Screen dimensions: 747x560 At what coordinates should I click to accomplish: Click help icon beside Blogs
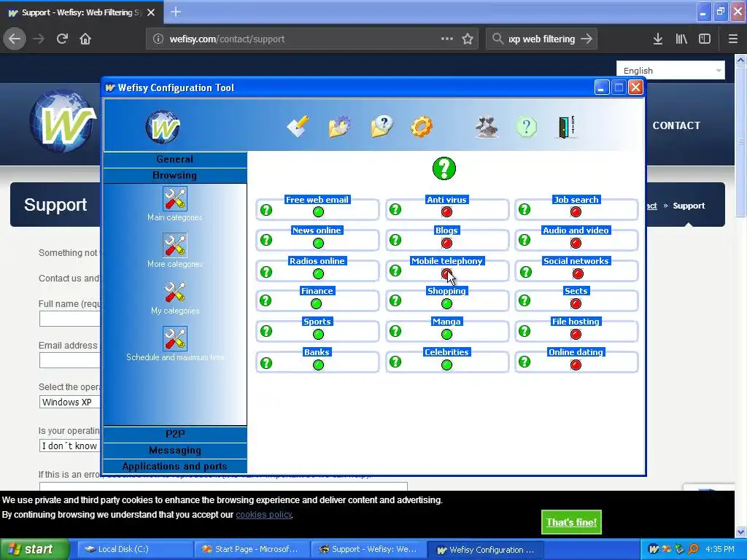pos(395,240)
